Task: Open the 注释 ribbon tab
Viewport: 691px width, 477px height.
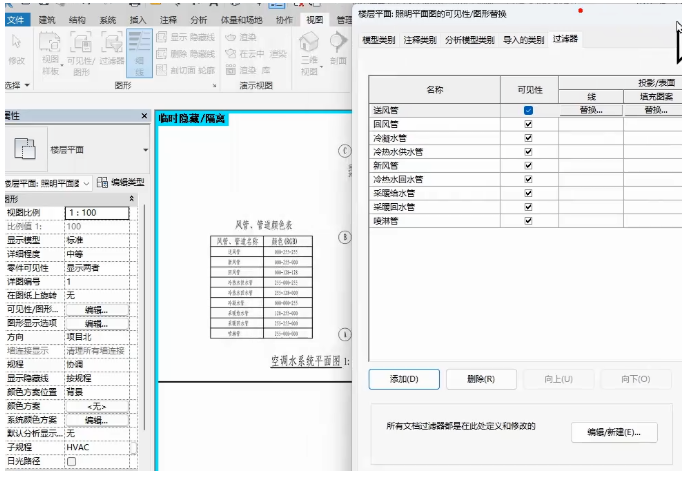Action: 168,19
